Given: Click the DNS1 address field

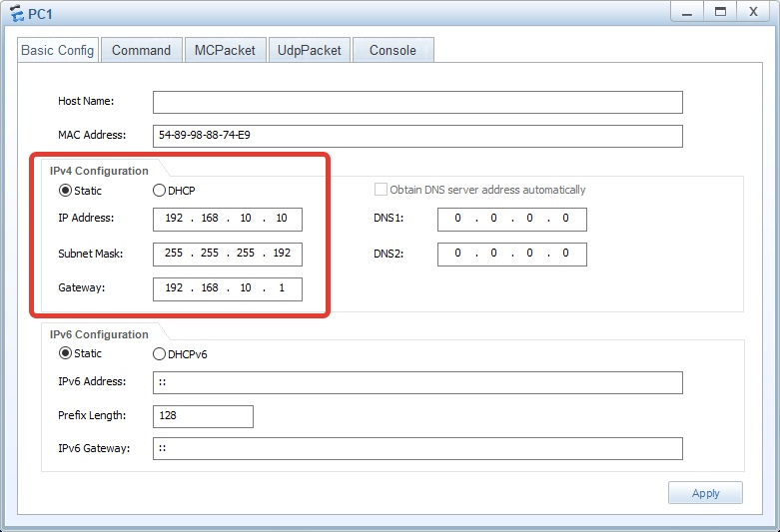Looking at the screenshot, I should (511, 220).
